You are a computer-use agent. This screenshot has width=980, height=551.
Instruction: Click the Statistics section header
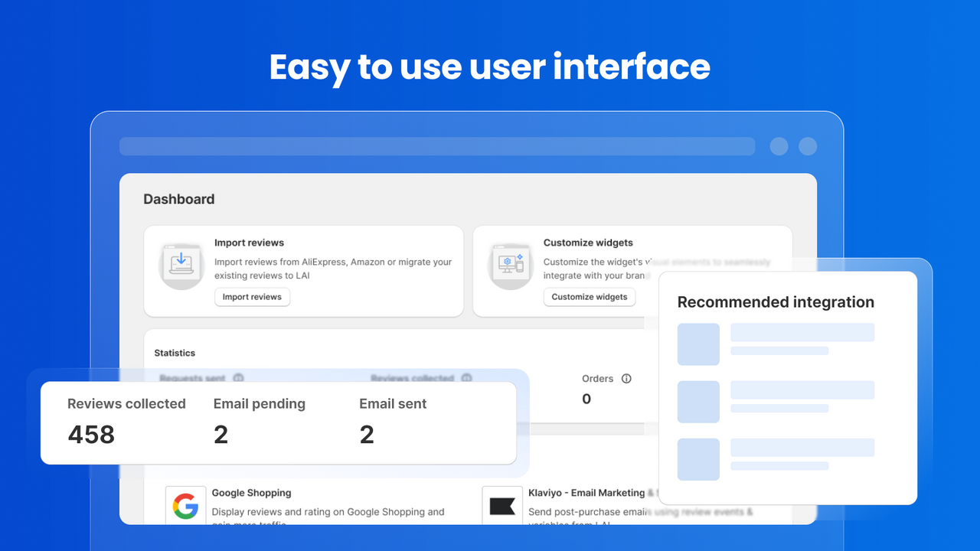pos(175,353)
